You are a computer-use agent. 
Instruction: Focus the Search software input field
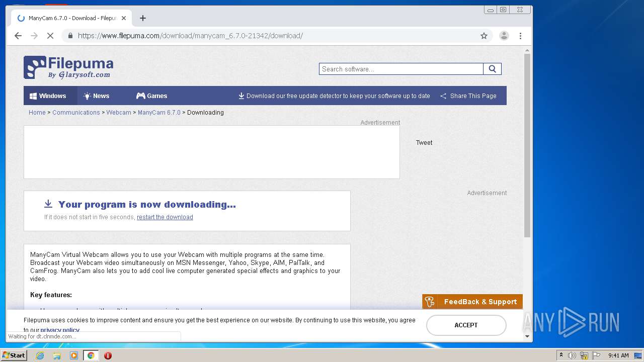point(401,69)
